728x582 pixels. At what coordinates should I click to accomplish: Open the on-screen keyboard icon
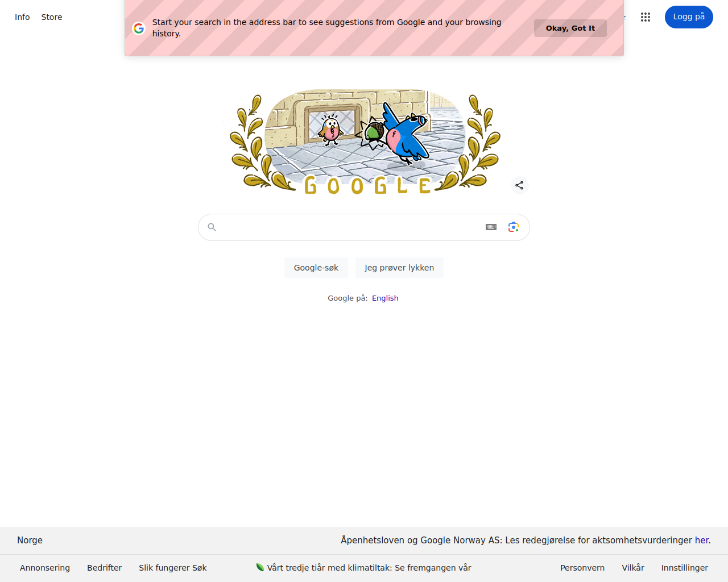point(491,227)
